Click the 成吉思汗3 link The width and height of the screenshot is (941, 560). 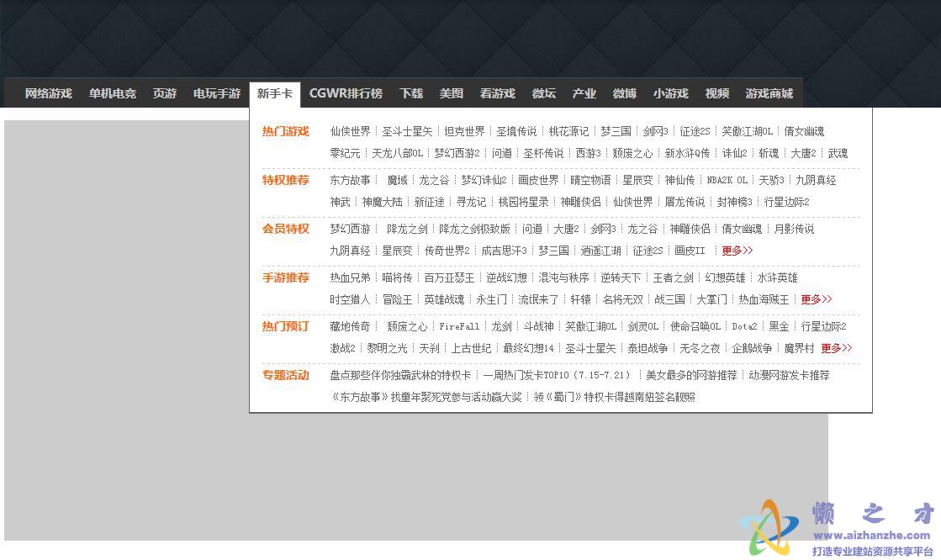504,251
